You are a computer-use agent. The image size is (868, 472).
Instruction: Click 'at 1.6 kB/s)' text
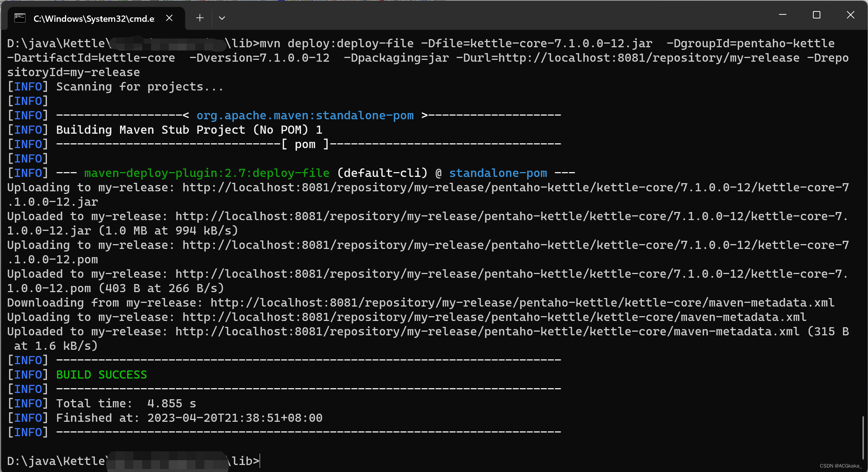(56, 346)
